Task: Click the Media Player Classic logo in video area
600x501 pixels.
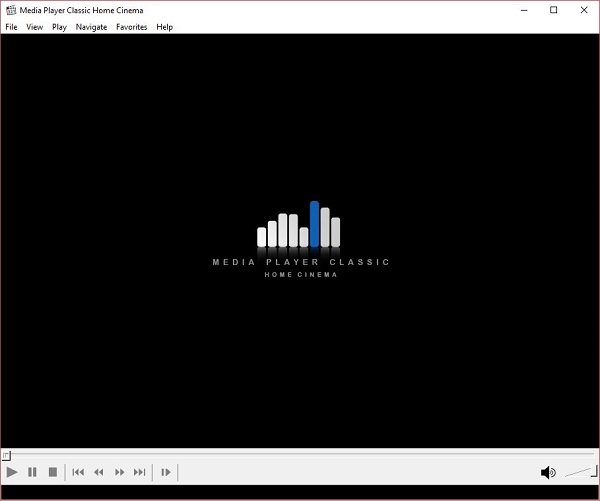Action: [300, 238]
